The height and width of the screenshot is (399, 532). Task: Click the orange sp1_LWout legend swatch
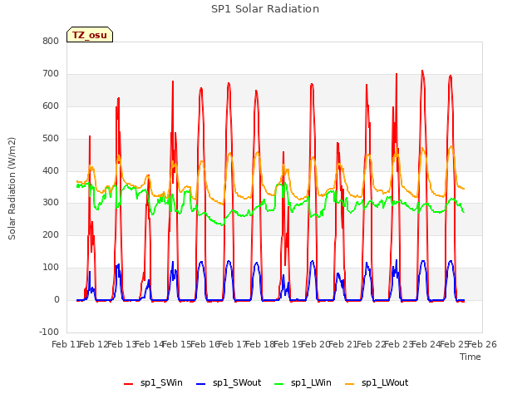coord(349,384)
